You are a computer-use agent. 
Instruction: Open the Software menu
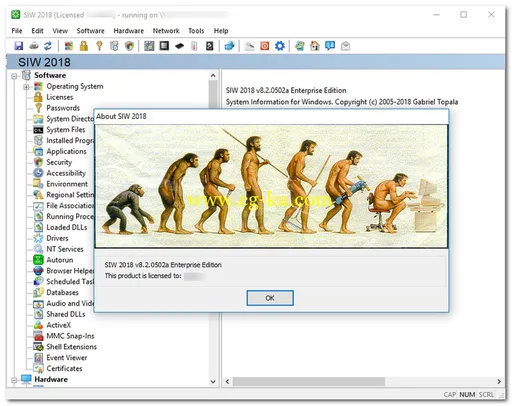point(90,31)
